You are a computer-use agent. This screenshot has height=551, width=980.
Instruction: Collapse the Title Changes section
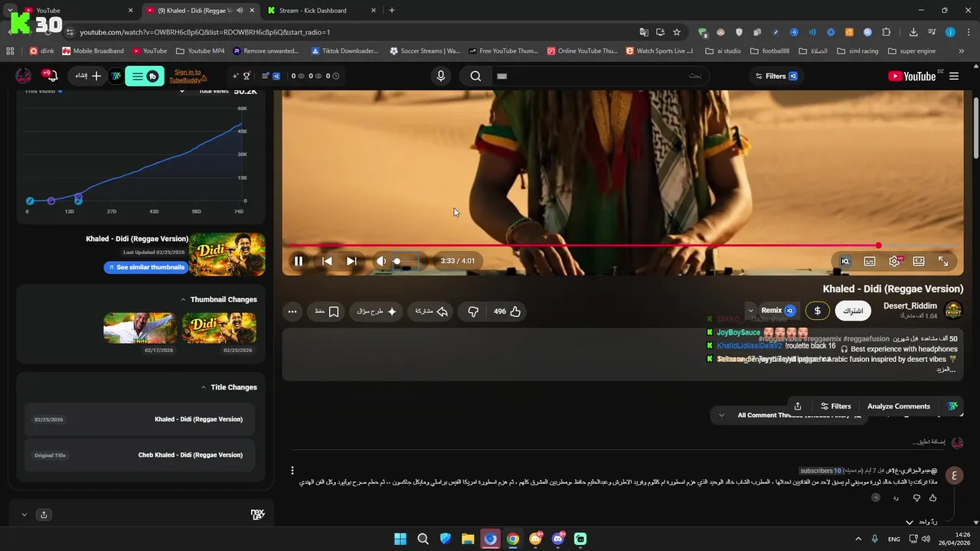[204, 387]
